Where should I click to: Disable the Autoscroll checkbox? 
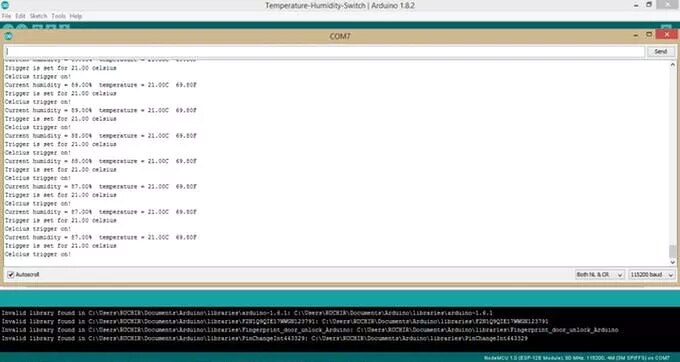tap(11, 274)
